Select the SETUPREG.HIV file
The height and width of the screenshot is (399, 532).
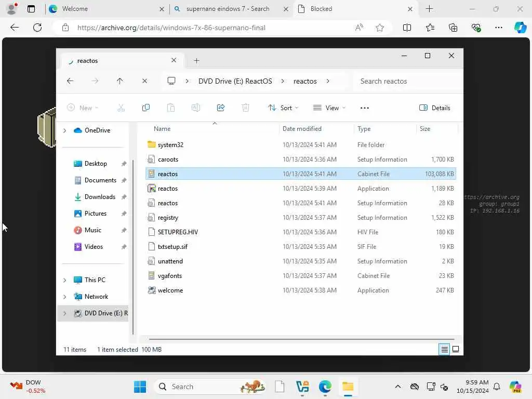(301, 232)
